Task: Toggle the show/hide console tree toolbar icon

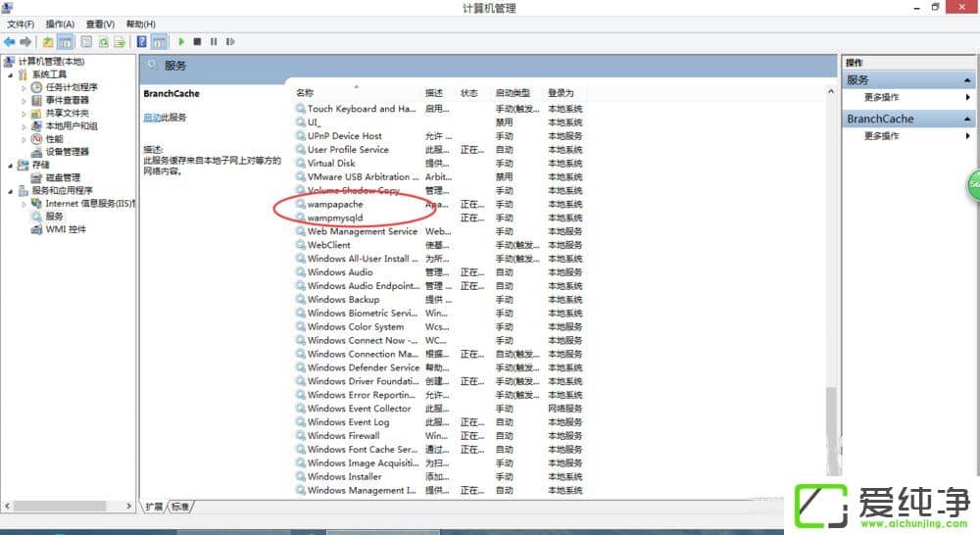Action: [x=65, y=42]
